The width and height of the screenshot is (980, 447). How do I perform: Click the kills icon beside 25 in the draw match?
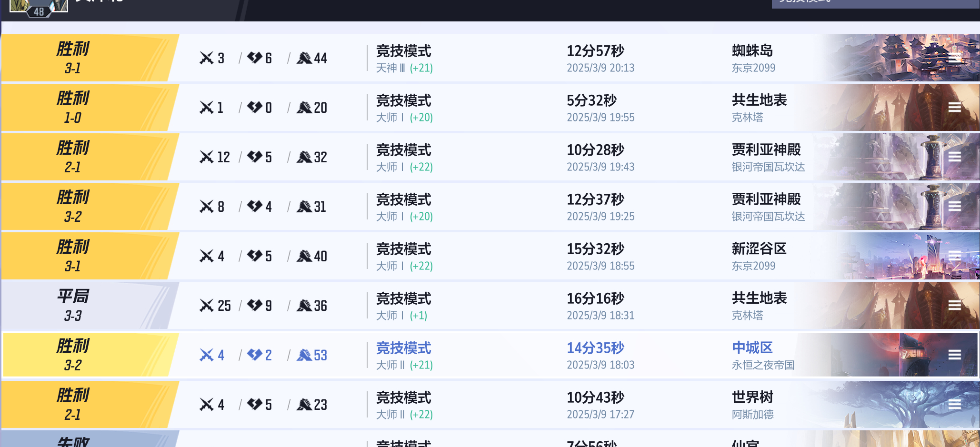point(206,306)
